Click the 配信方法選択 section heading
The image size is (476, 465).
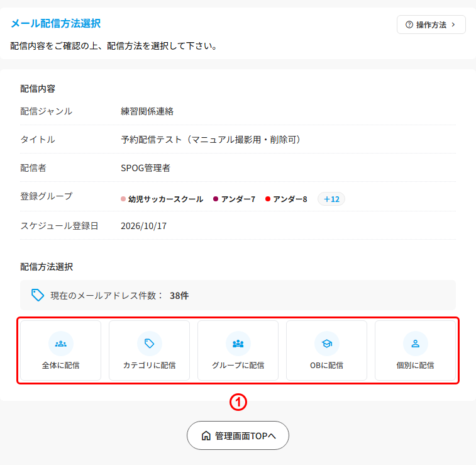(47, 267)
